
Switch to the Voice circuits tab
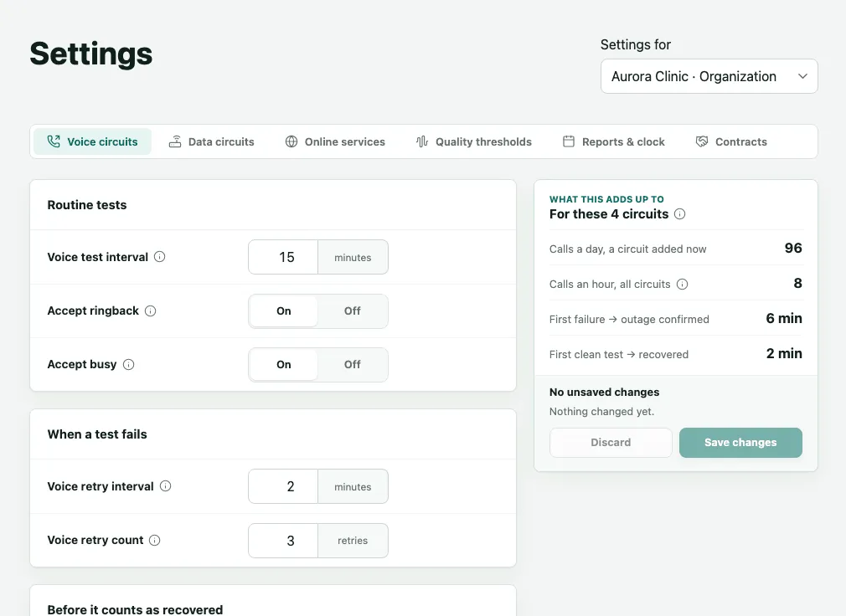92,141
